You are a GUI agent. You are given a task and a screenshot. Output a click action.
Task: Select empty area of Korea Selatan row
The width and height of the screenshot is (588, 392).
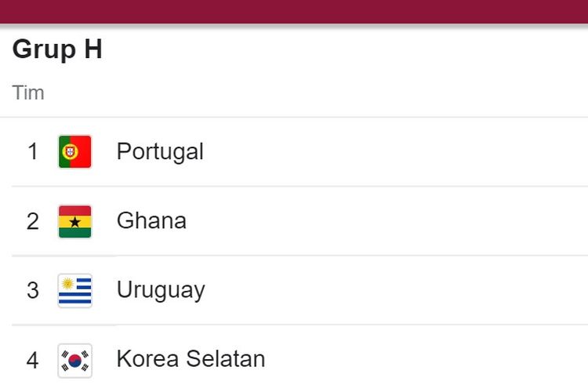[427, 359]
